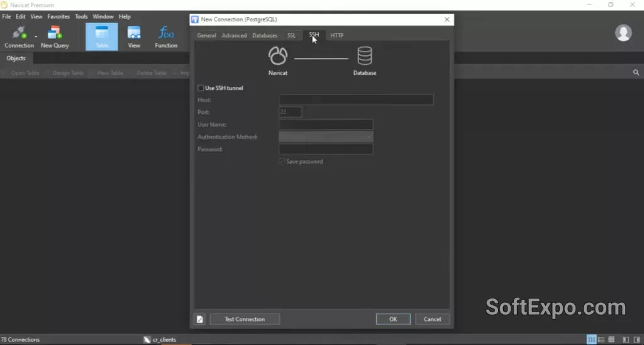This screenshot has height=345, width=644.
Task: Open the Tools menu
Action: (x=81, y=16)
